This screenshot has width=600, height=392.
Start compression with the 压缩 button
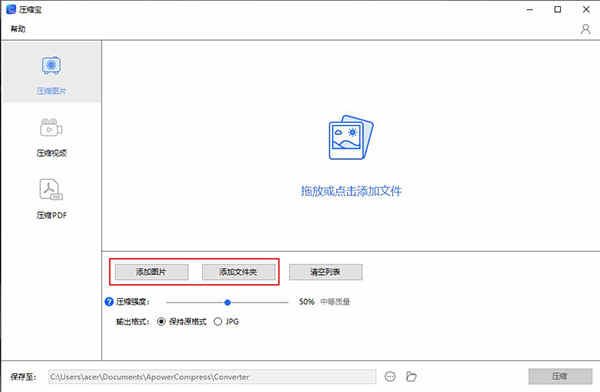click(x=560, y=376)
